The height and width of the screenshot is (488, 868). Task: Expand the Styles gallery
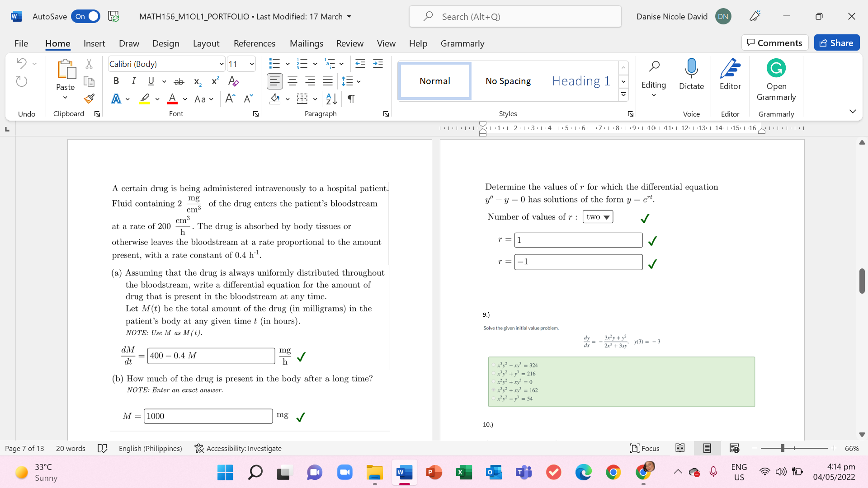coord(624,94)
